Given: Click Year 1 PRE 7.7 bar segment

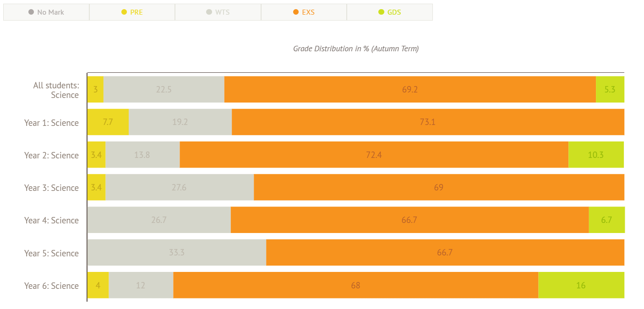Looking at the screenshot, I should (x=108, y=122).
